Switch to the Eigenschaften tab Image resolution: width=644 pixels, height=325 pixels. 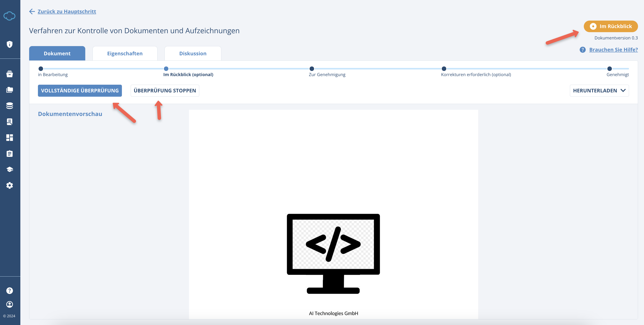click(x=125, y=53)
